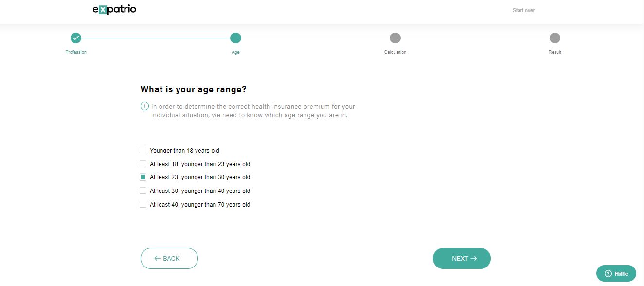Click the 'Age' step label text
The image size is (644, 286).
(x=235, y=52)
